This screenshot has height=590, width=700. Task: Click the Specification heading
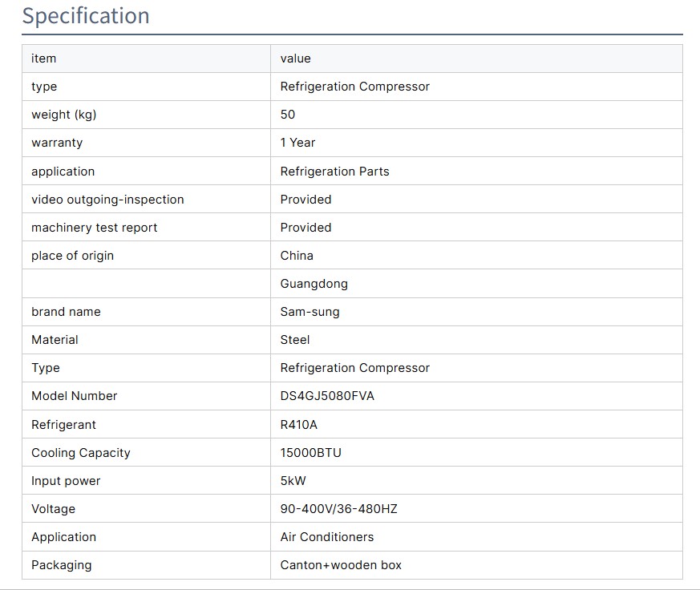[x=86, y=16]
